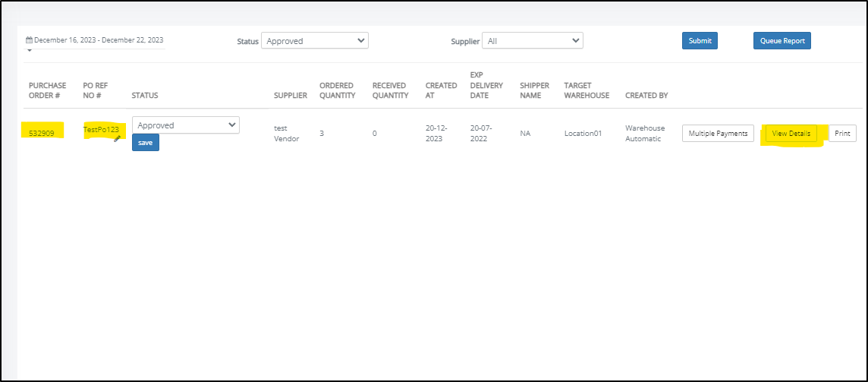Open the row's Approved status dropdown
The height and width of the screenshot is (382, 868).
[186, 125]
